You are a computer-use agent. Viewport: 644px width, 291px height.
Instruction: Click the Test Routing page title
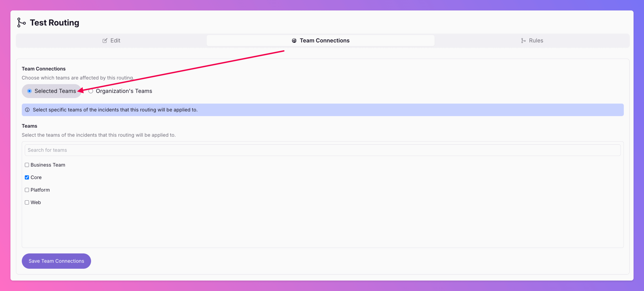click(x=54, y=23)
